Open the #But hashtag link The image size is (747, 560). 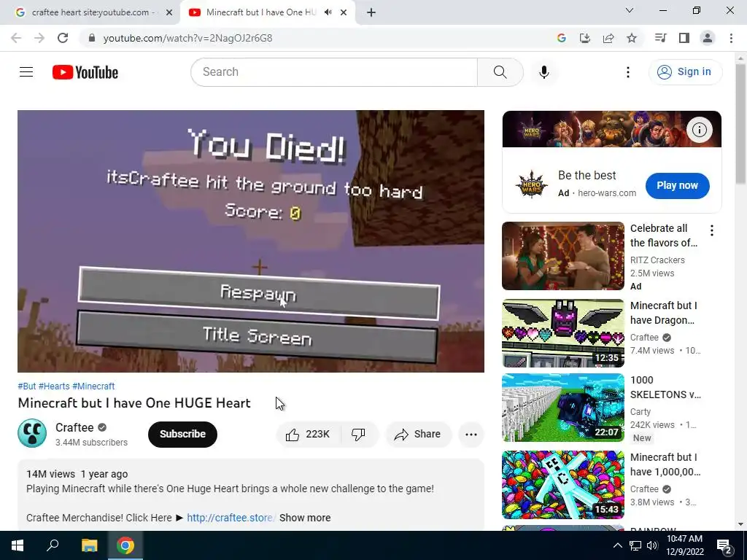pos(27,386)
